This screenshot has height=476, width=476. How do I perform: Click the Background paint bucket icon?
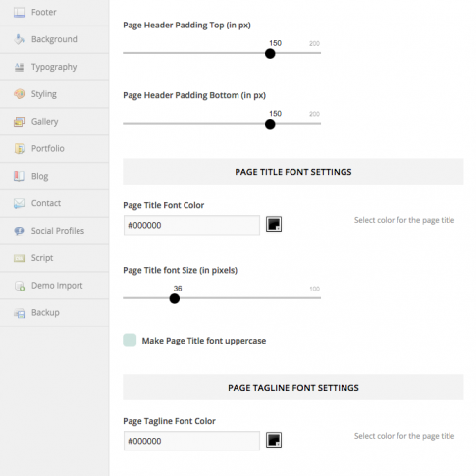click(19, 39)
